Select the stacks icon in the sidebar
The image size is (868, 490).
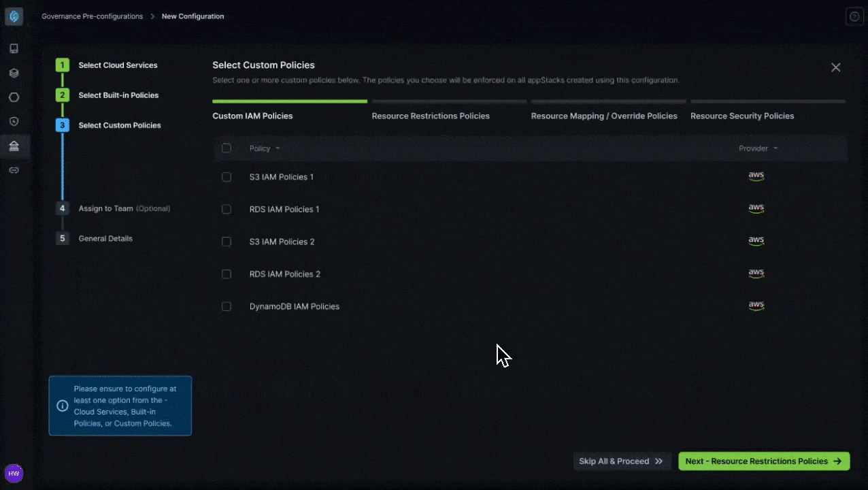pyautogui.click(x=14, y=73)
